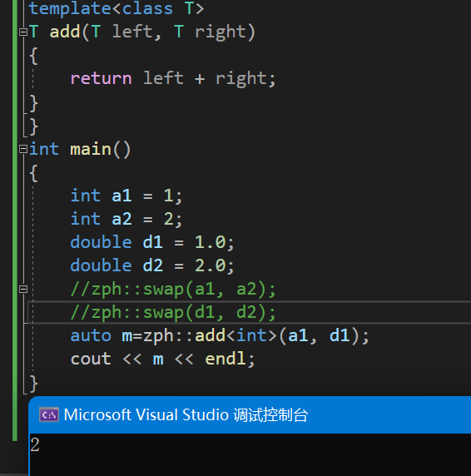Click the add function name
Screen dimensions: 471x476
point(65,32)
